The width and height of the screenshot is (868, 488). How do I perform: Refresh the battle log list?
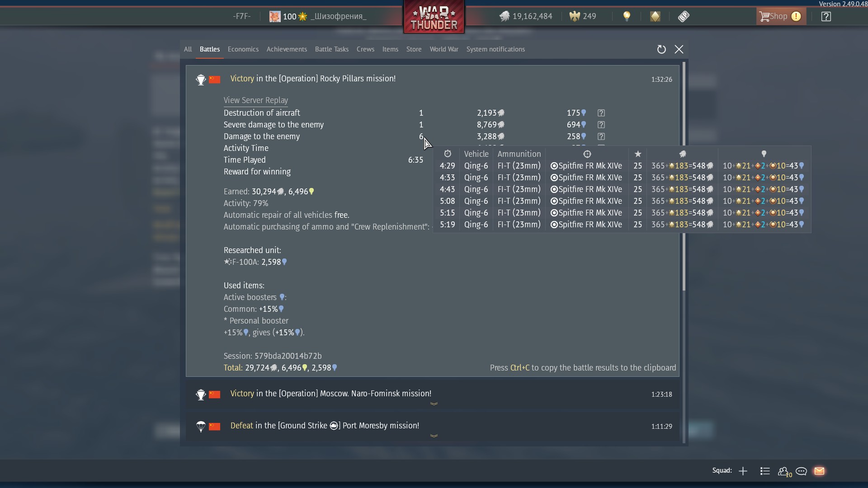click(x=661, y=49)
